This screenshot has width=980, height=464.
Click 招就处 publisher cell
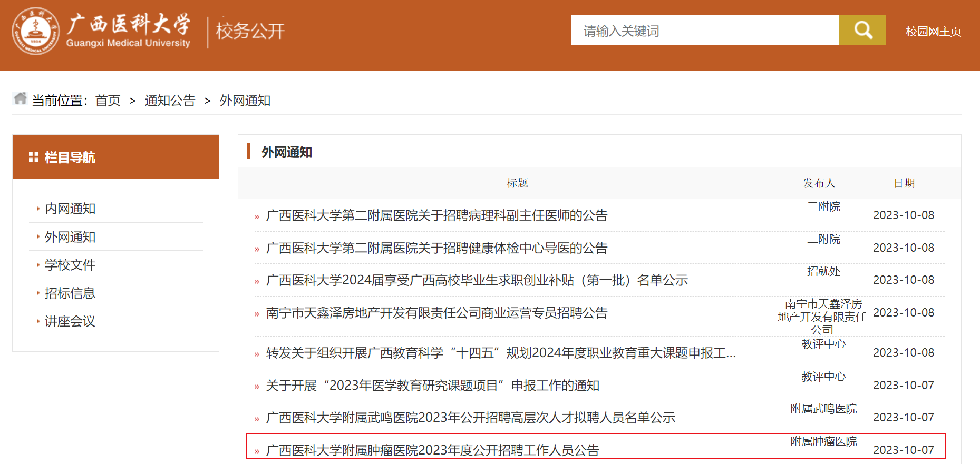click(x=823, y=271)
